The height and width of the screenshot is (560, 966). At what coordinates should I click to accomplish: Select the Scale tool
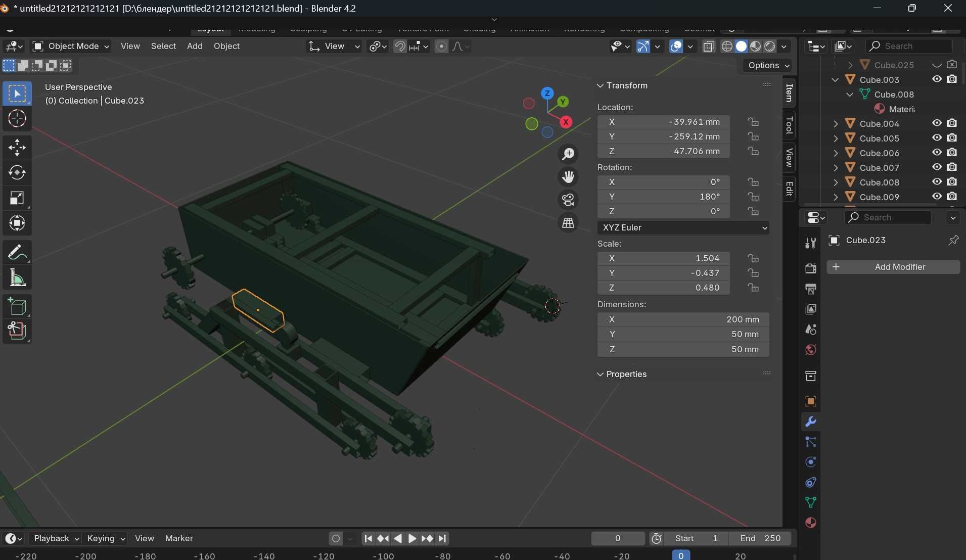coord(17,198)
